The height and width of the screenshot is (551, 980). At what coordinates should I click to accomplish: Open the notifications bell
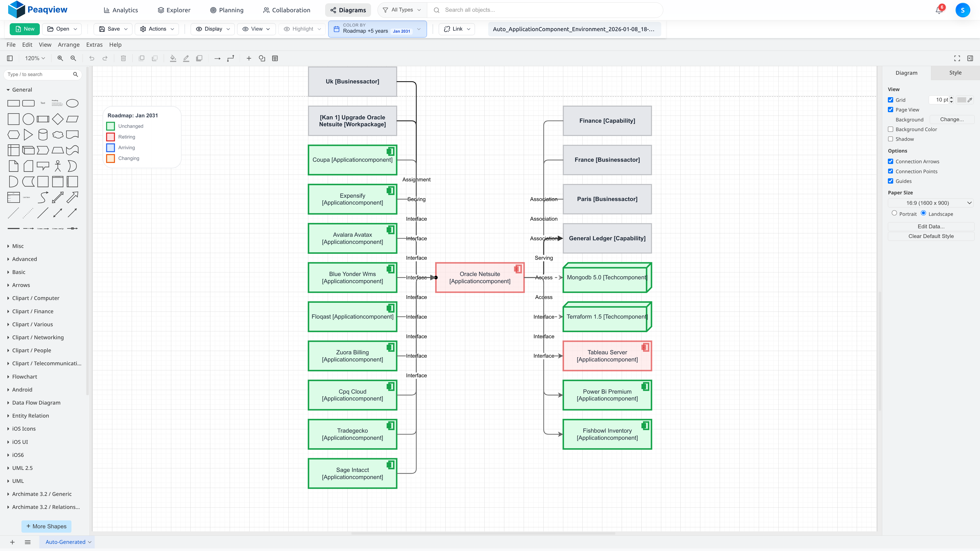click(939, 10)
